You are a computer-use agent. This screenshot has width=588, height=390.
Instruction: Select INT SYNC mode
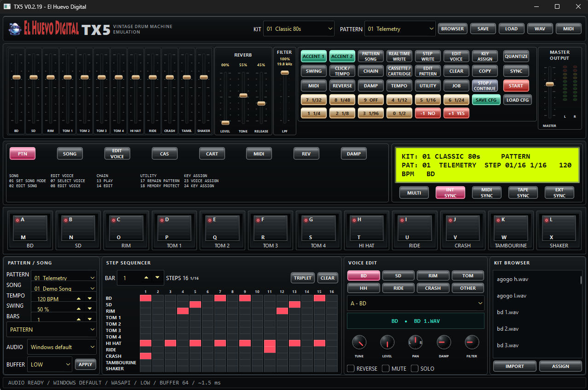450,193
